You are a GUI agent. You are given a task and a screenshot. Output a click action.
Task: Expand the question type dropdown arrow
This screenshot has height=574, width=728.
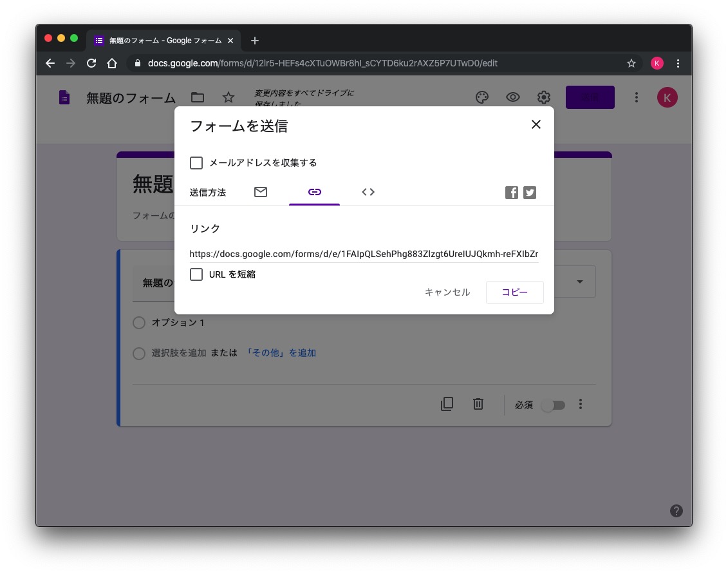point(580,282)
